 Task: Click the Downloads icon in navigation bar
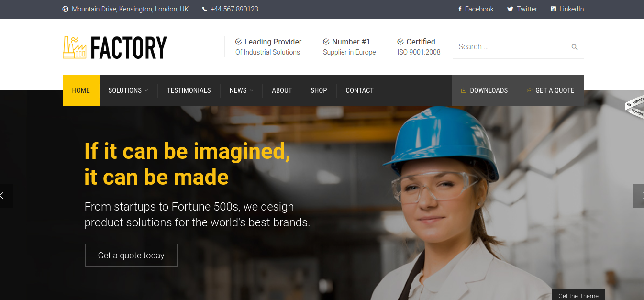(x=463, y=90)
